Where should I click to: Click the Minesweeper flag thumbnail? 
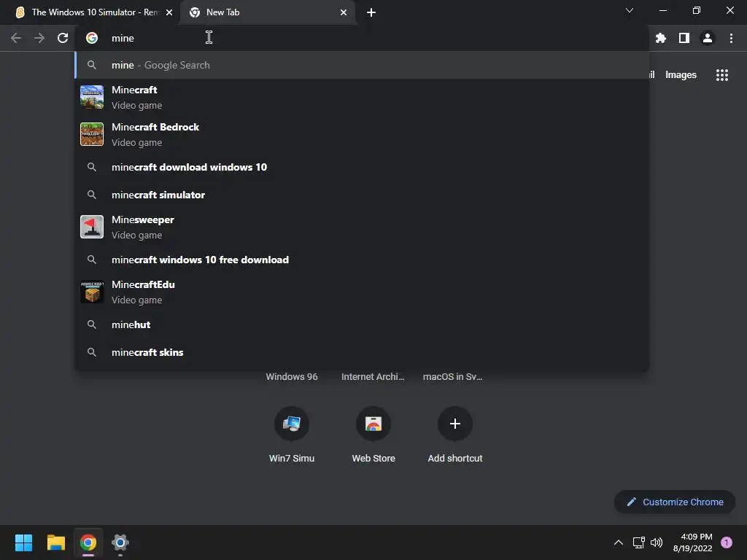[x=92, y=227]
